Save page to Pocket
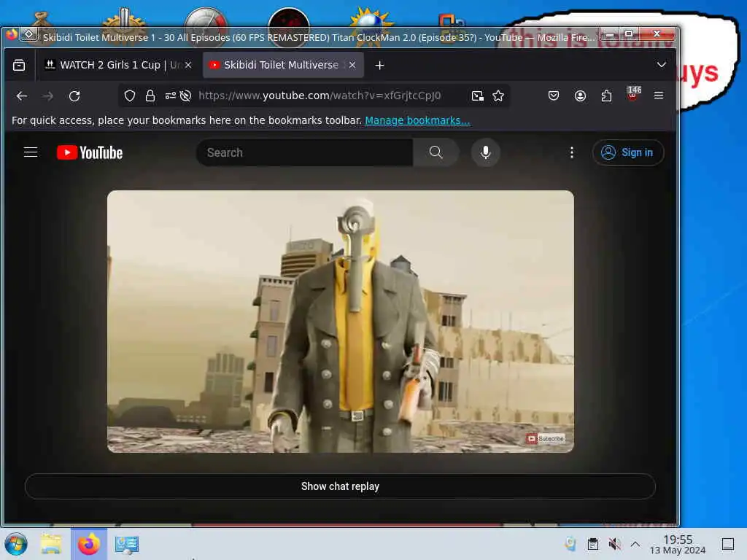The image size is (747, 560). (x=554, y=96)
